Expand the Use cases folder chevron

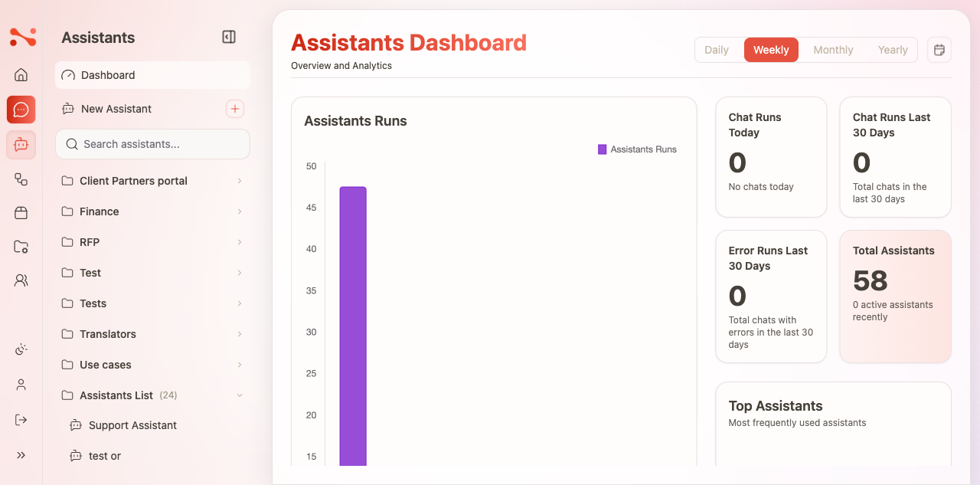[x=240, y=365]
